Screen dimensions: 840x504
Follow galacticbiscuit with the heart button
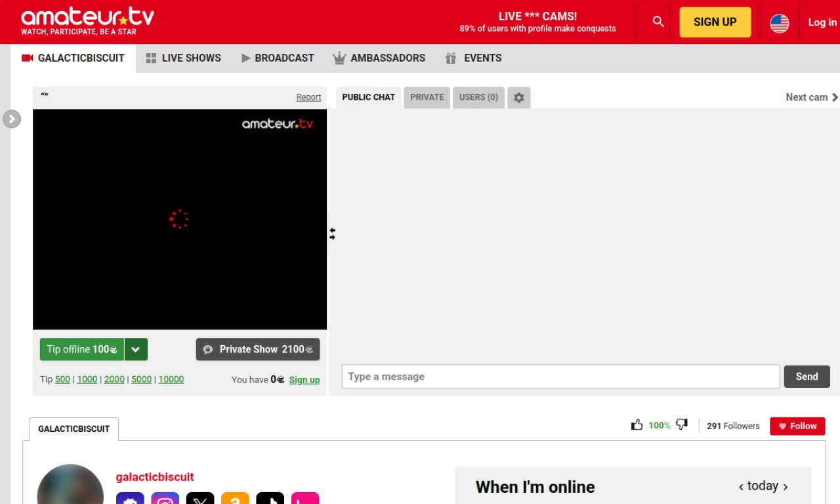point(797,426)
